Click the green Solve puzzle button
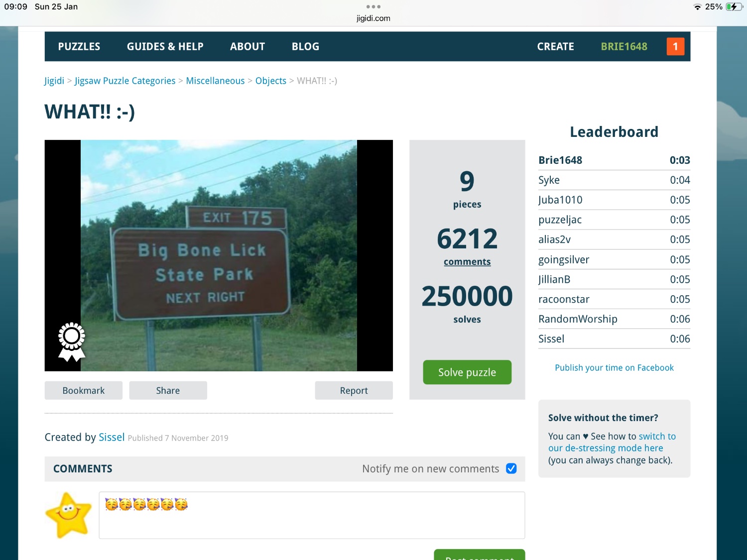747x560 pixels. click(467, 372)
